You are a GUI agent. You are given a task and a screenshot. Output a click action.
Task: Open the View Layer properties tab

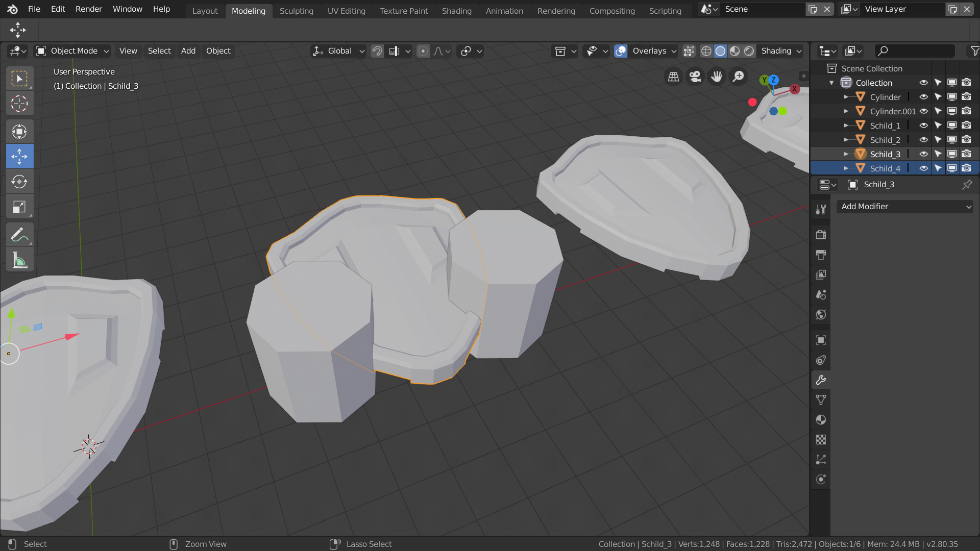pos(821,274)
